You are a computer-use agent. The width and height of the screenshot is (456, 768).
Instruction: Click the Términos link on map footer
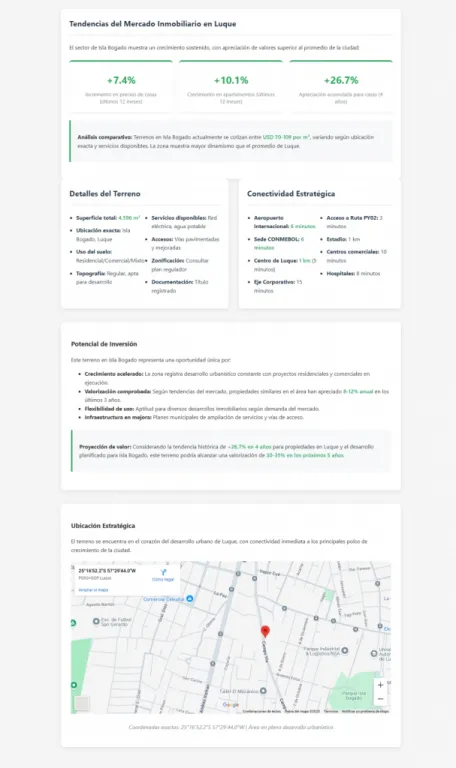[x=331, y=711]
